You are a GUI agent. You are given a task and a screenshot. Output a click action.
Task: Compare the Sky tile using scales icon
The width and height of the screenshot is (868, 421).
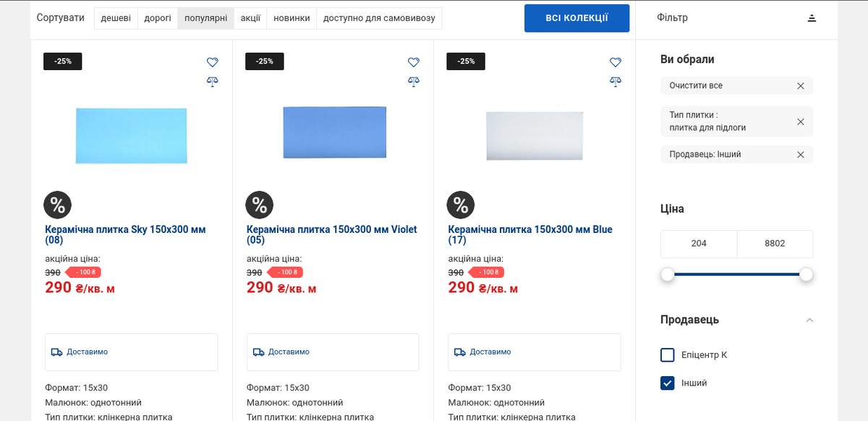(x=212, y=82)
